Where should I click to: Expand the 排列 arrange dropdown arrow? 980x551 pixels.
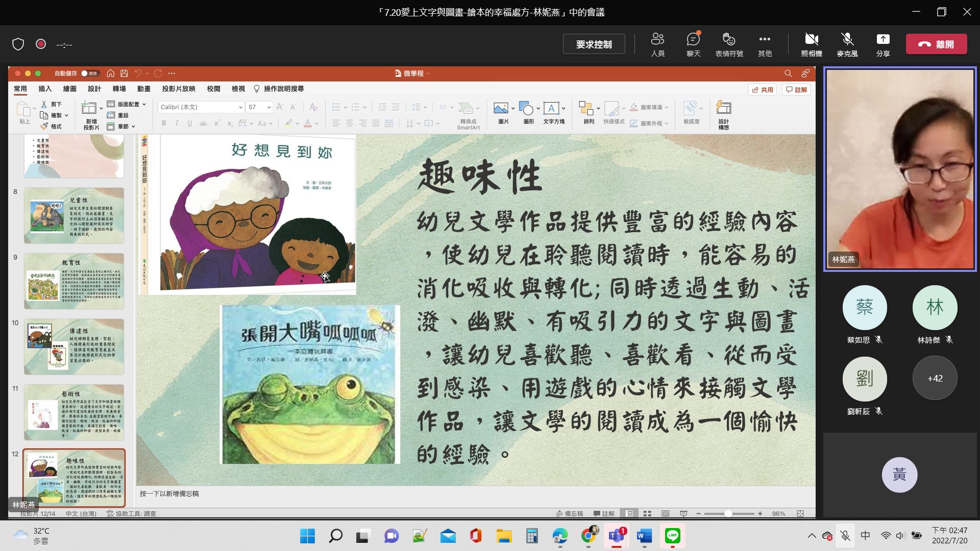tap(598, 108)
